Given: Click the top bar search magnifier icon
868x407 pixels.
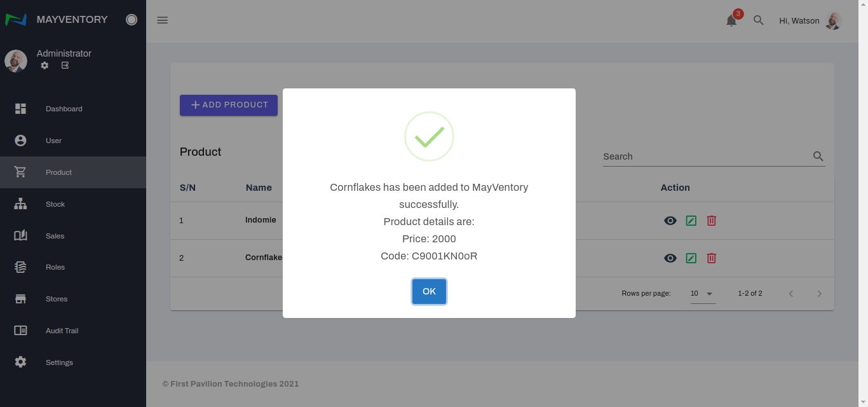Looking at the screenshot, I should (x=758, y=20).
